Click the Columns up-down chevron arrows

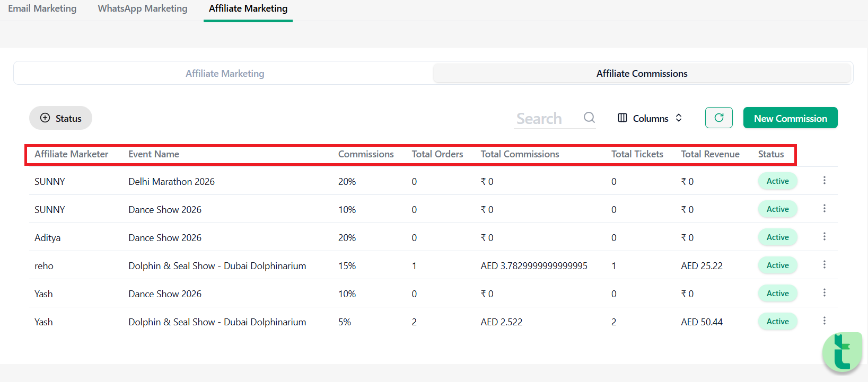point(679,118)
